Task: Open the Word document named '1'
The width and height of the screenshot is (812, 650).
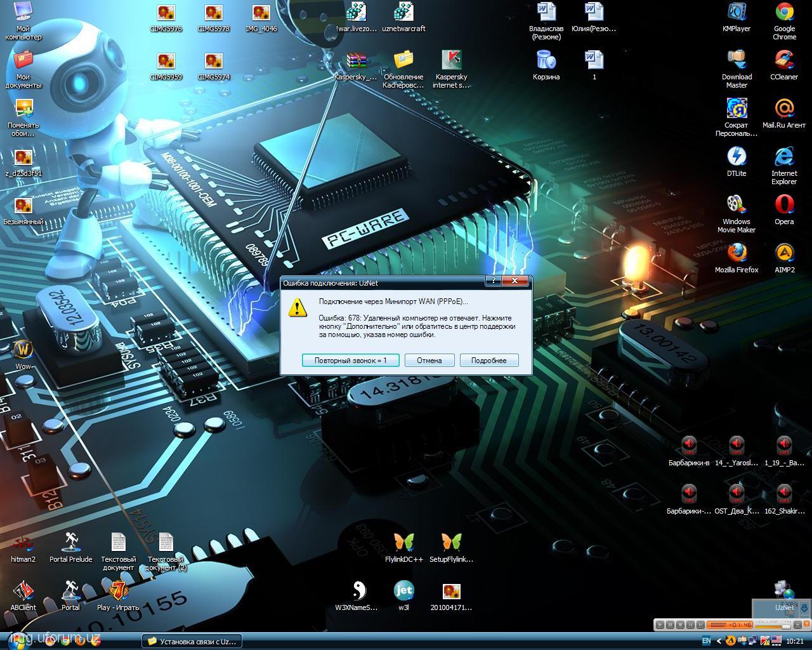Action: tap(594, 66)
